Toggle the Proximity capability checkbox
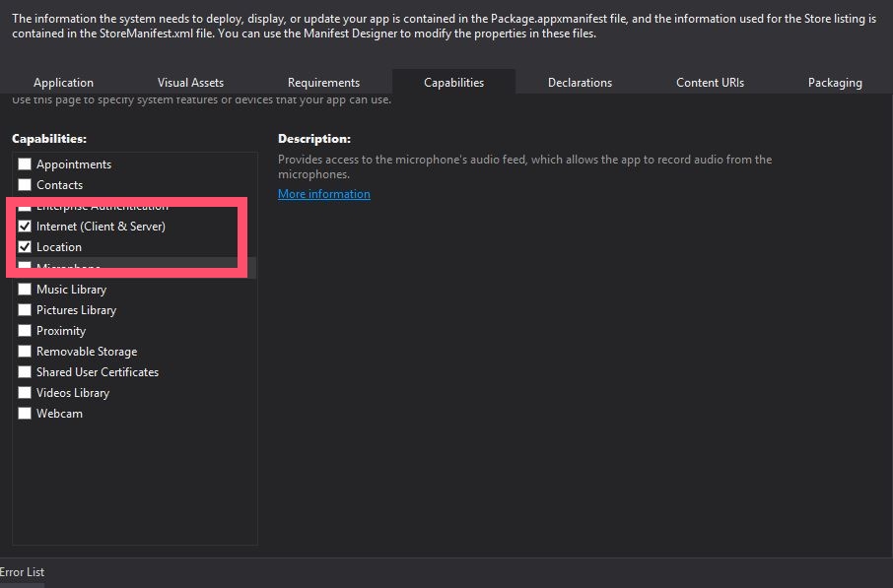This screenshot has height=588, width=893. point(26,331)
